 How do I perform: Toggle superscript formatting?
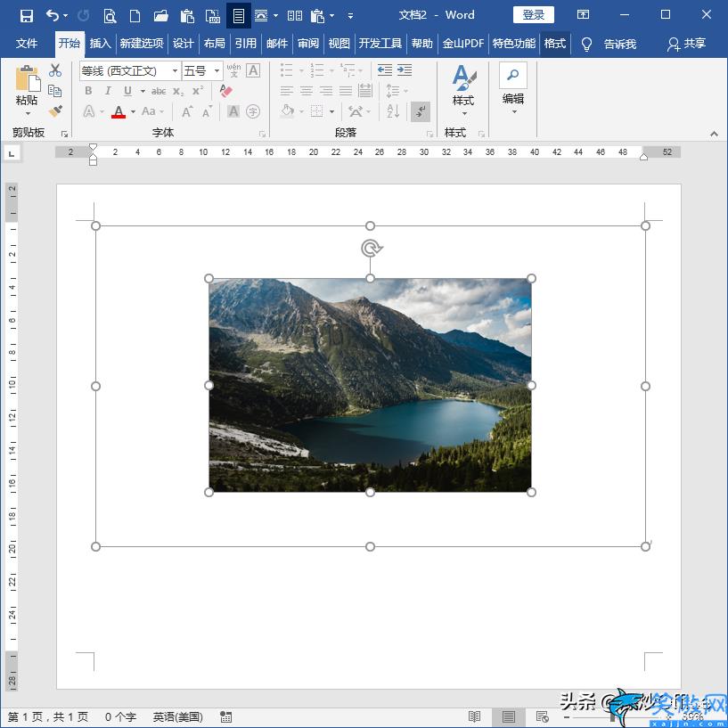(x=198, y=91)
